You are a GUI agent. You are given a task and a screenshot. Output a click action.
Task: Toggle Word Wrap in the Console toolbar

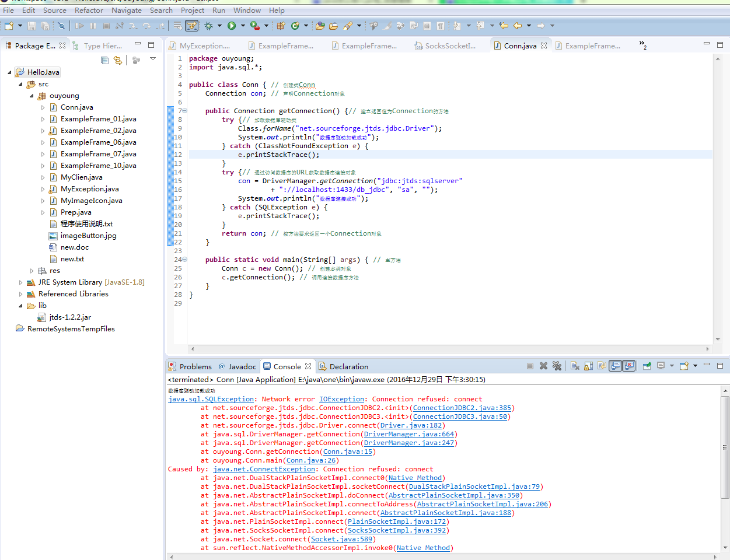click(x=602, y=366)
